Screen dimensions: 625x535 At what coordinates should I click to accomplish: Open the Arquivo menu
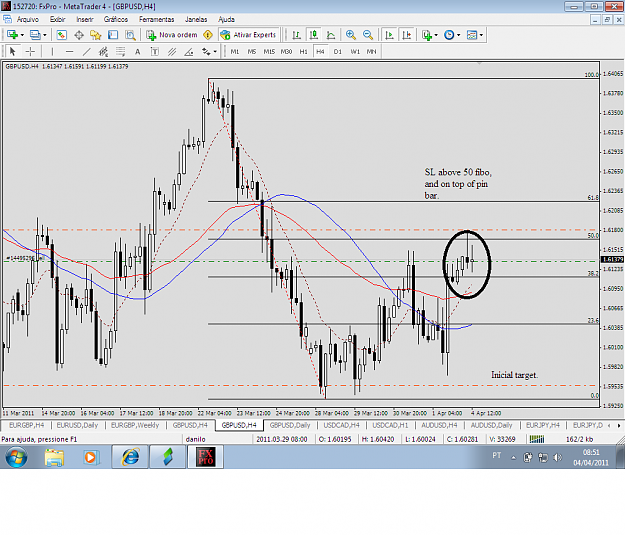point(28,19)
